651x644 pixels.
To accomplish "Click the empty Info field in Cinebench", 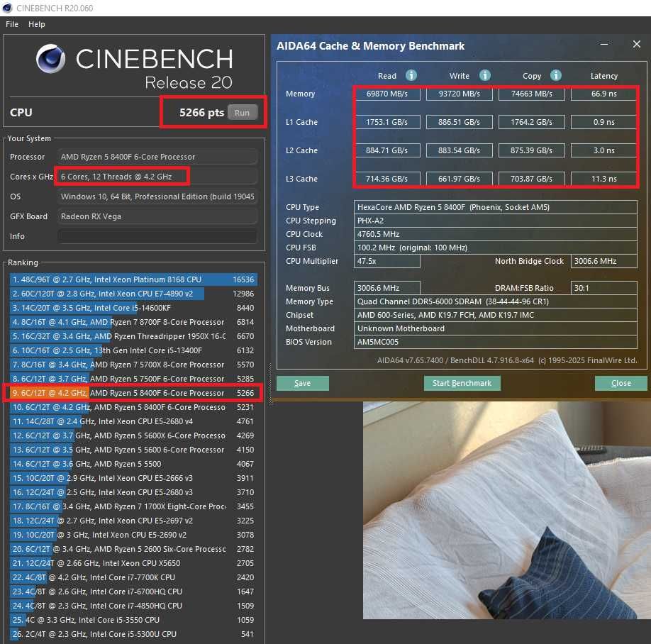I will tap(157, 236).
